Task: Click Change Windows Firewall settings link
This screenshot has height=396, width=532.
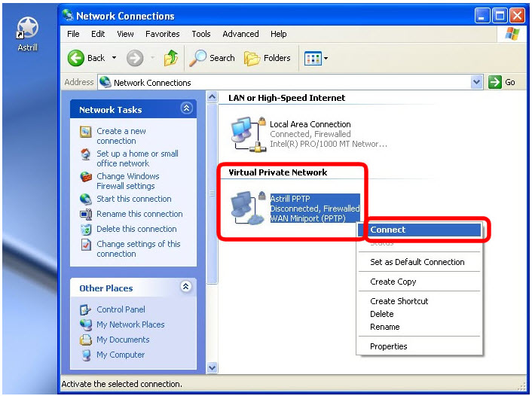Action: pos(128,181)
